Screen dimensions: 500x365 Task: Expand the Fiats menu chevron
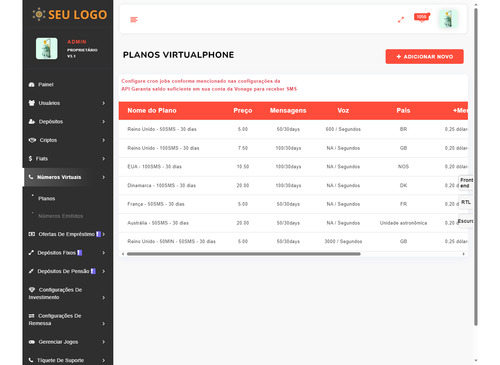point(104,159)
